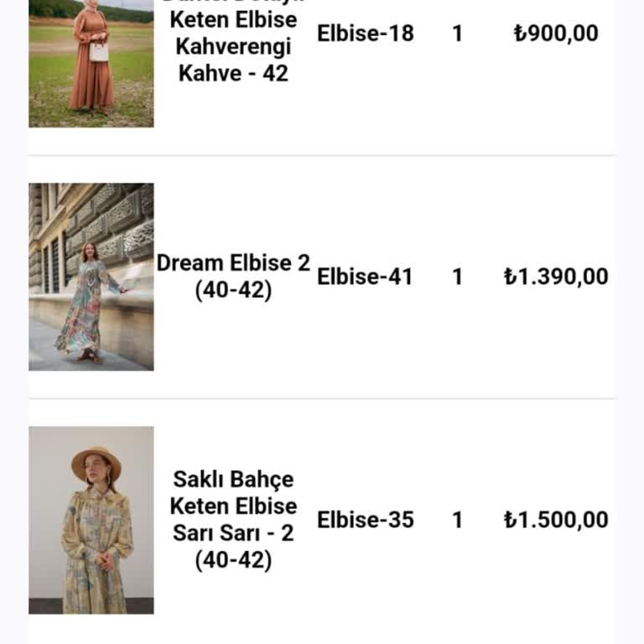Click the (40-42) size under Sarı Sarı - 2

click(233, 559)
